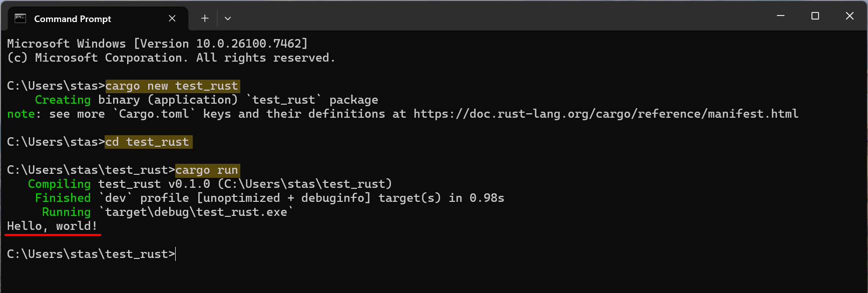Minimize the terminal window

click(x=780, y=16)
